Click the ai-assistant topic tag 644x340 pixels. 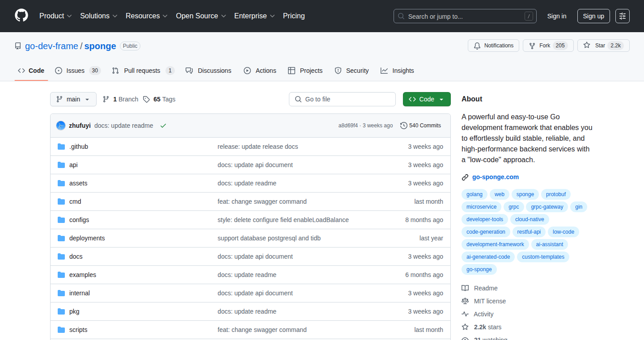(x=550, y=244)
